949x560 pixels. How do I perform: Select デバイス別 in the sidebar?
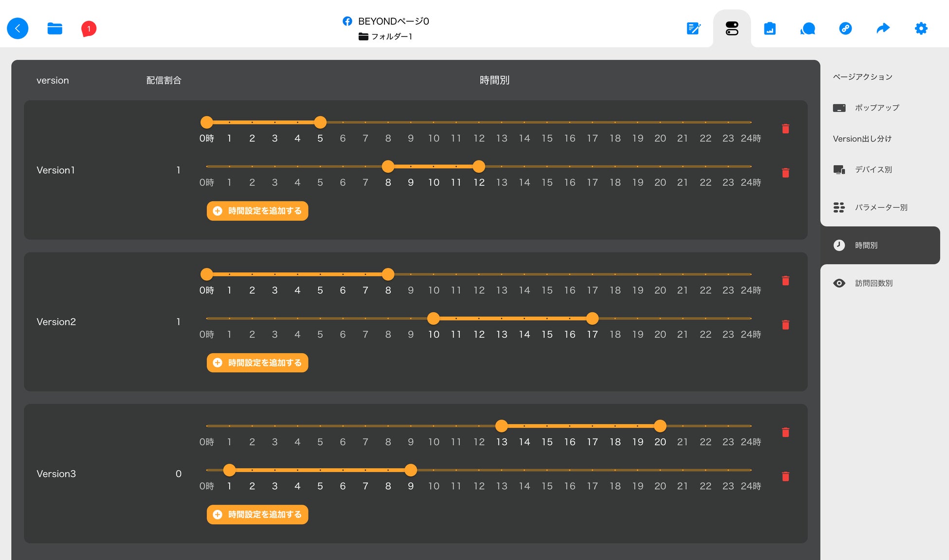click(873, 169)
